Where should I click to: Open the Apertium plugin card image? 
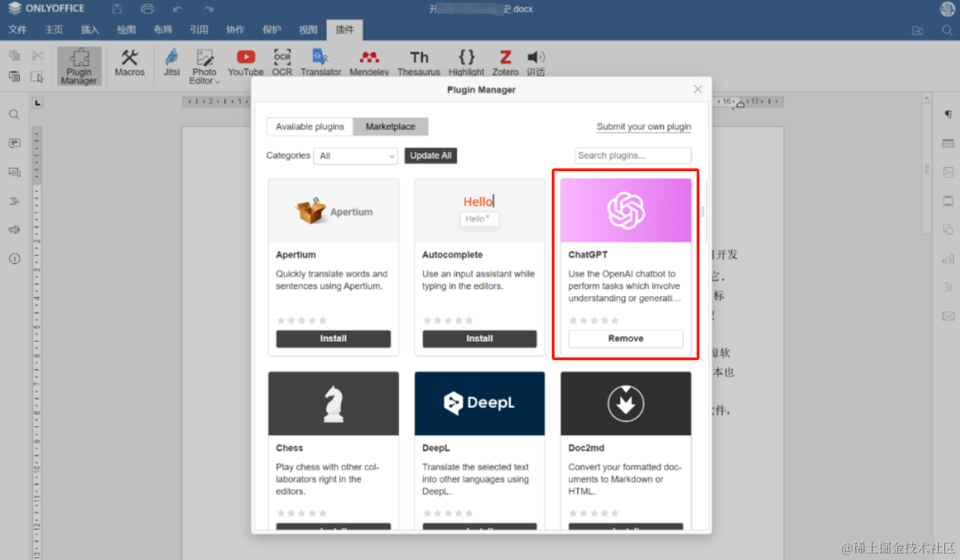333,210
